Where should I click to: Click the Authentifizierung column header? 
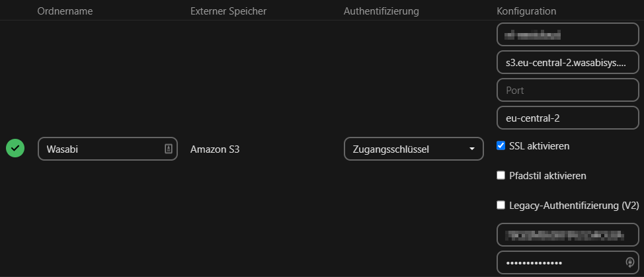coord(381,11)
